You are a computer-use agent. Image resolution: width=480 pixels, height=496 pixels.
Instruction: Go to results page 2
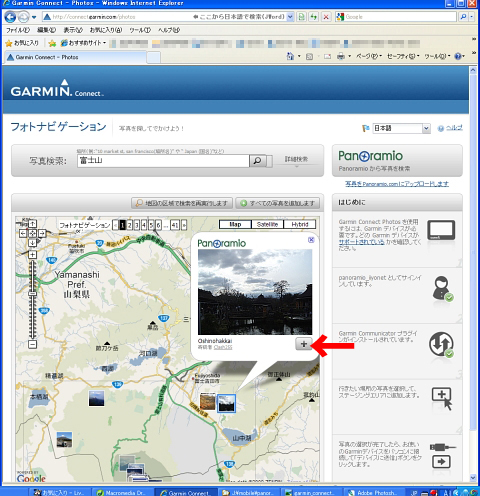pos(130,225)
